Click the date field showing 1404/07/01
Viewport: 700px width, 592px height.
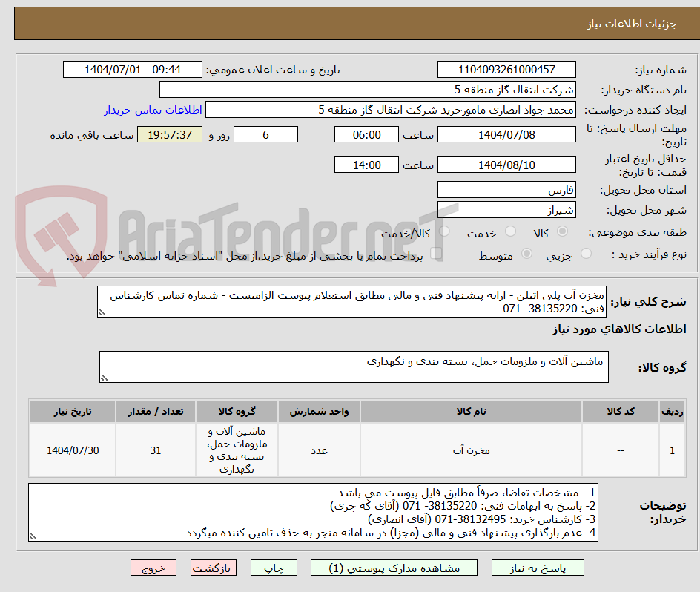pos(132,68)
